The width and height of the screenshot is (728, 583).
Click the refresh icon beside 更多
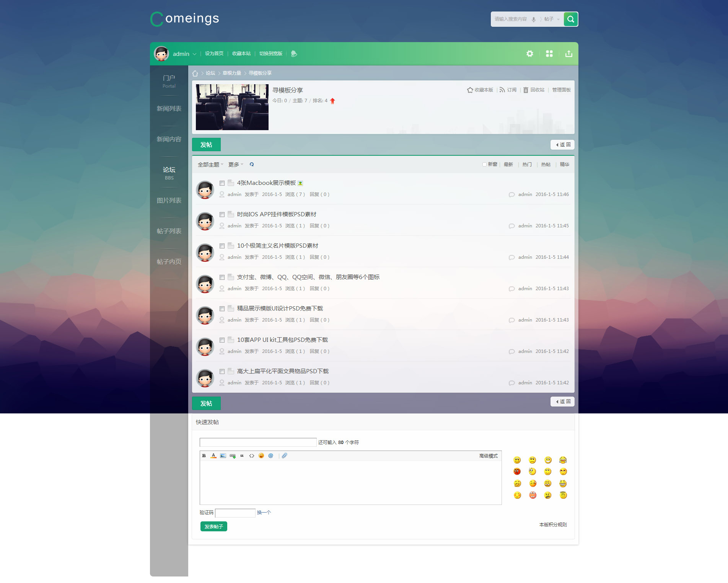(x=252, y=165)
